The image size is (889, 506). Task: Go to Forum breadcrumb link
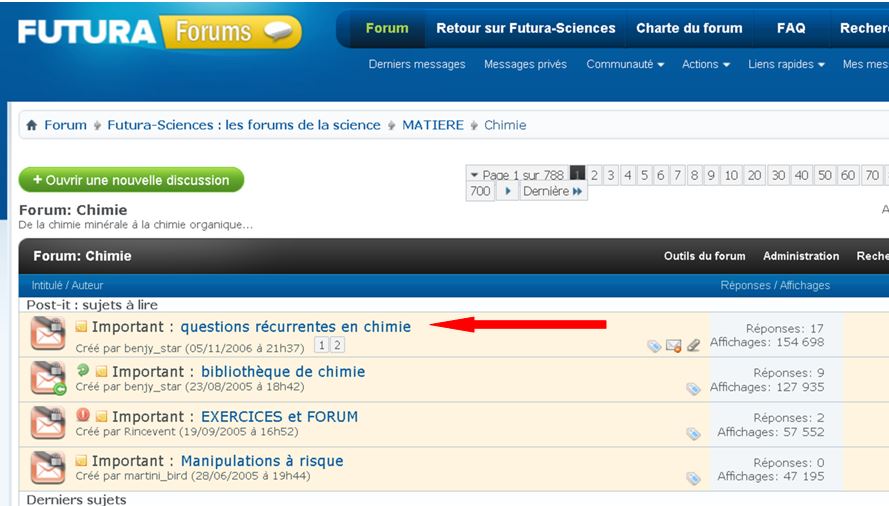66,125
